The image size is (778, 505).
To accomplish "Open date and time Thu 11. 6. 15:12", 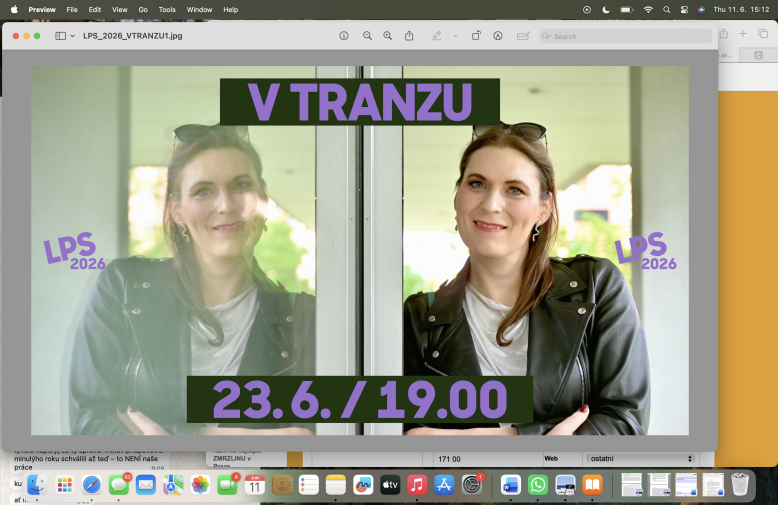I will pyautogui.click(x=741, y=9).
